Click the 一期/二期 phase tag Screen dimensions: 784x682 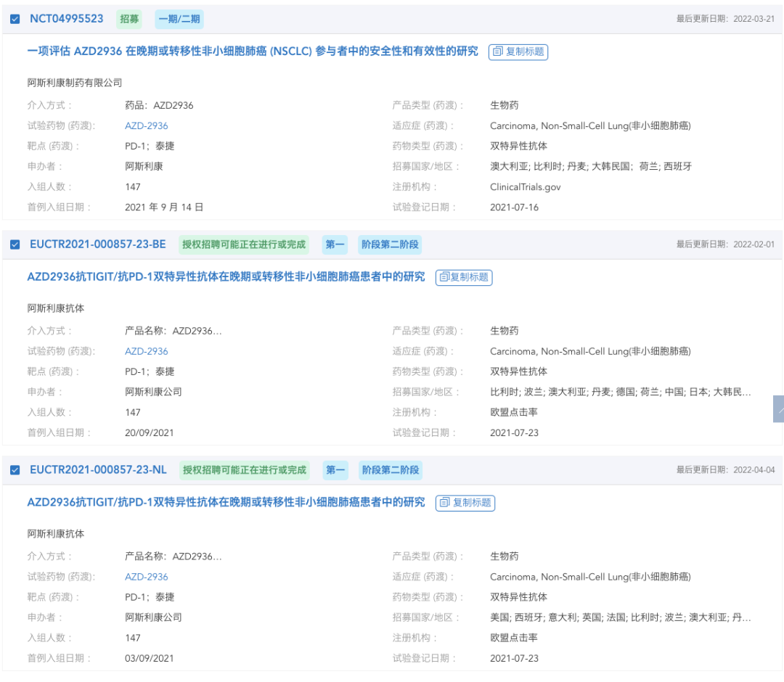pos(179,19)
